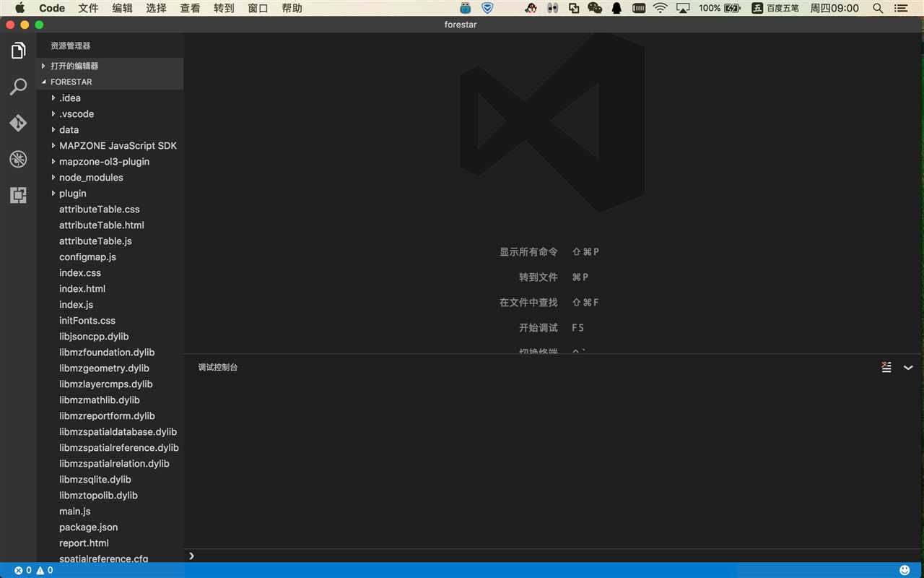Image resolution: width=924 pixels, height=578 pixels.
Task: Open the 窗口 menu
Action: click(x=258, y=8)
